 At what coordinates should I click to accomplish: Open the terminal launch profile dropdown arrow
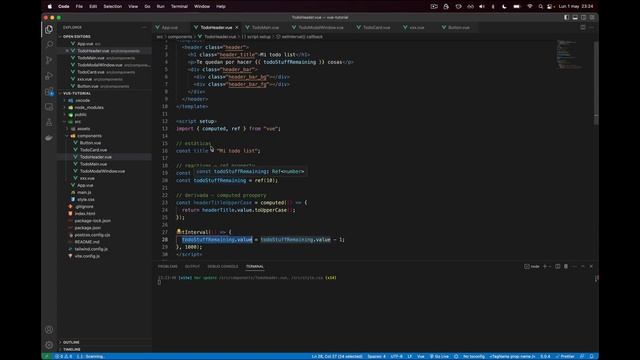(x=550, y=267)
